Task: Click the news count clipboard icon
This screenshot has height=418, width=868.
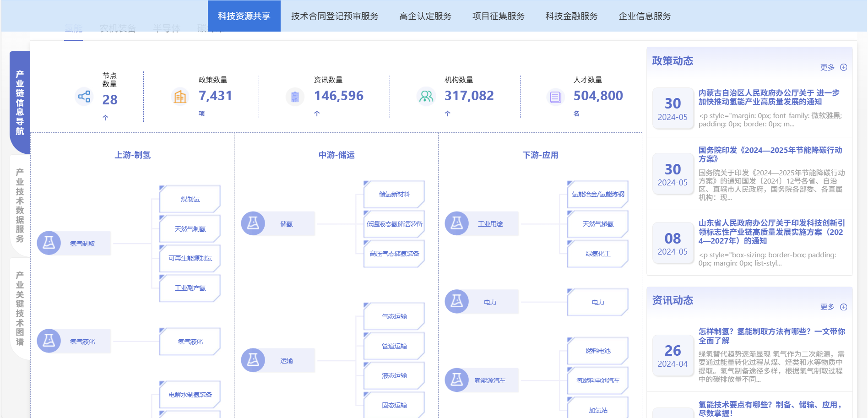Action: point(295,97)
